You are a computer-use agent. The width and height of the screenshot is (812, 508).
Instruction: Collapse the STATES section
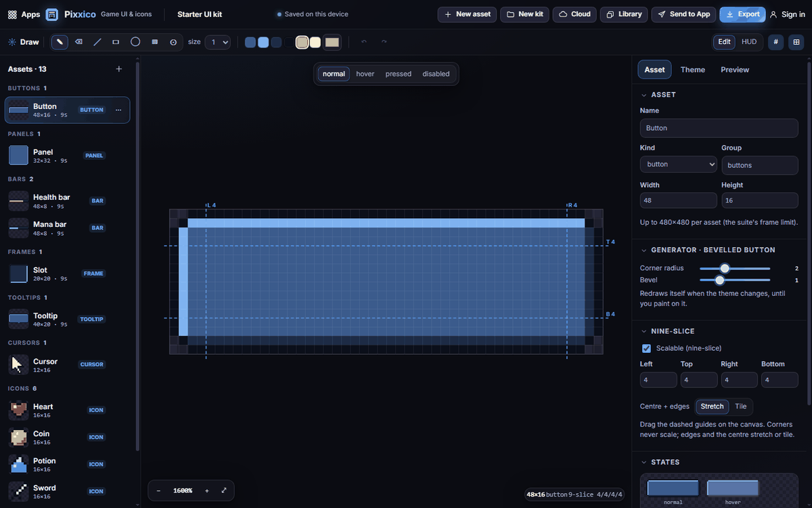(643, 462)
